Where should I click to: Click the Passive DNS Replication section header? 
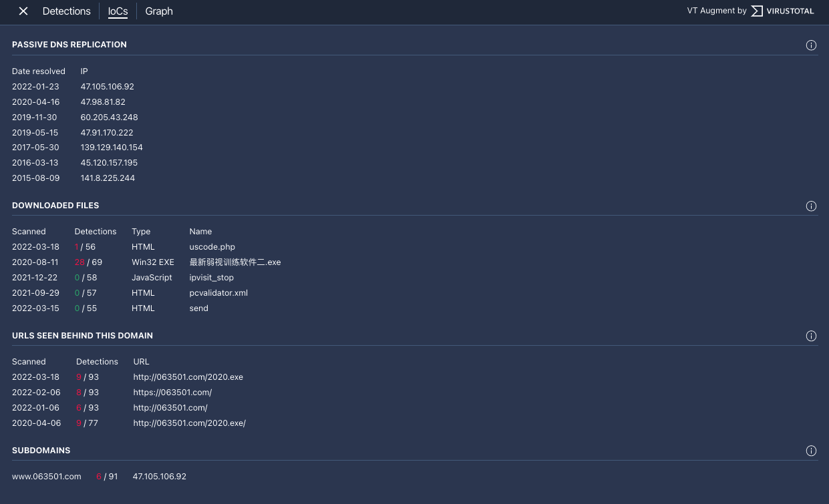pyautogui.click(x=69, y=45)
